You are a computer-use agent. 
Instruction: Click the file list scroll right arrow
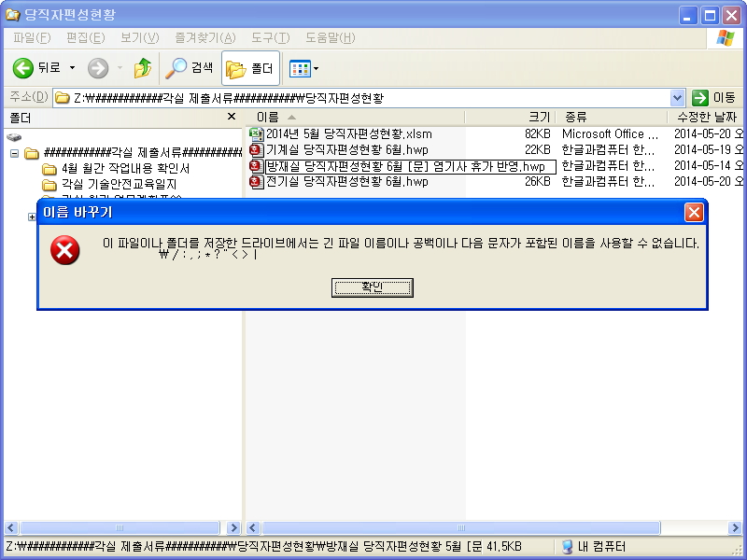(x=736, y=527)
